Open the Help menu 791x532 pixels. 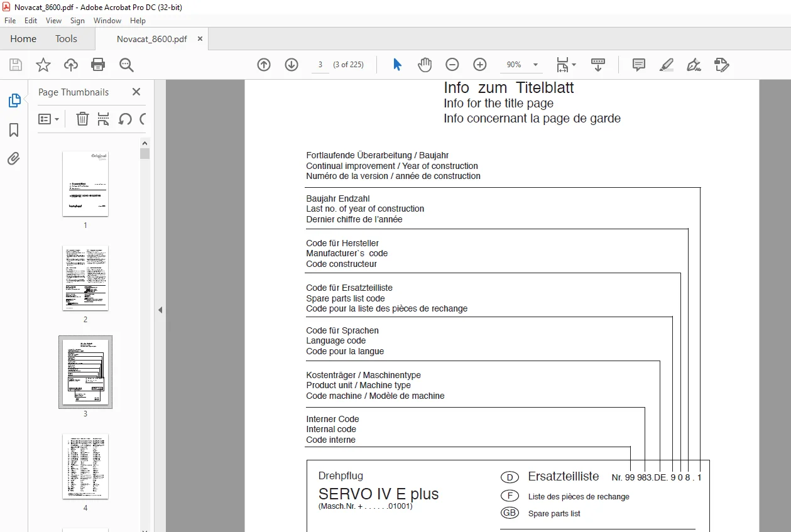tap(138, 21)
